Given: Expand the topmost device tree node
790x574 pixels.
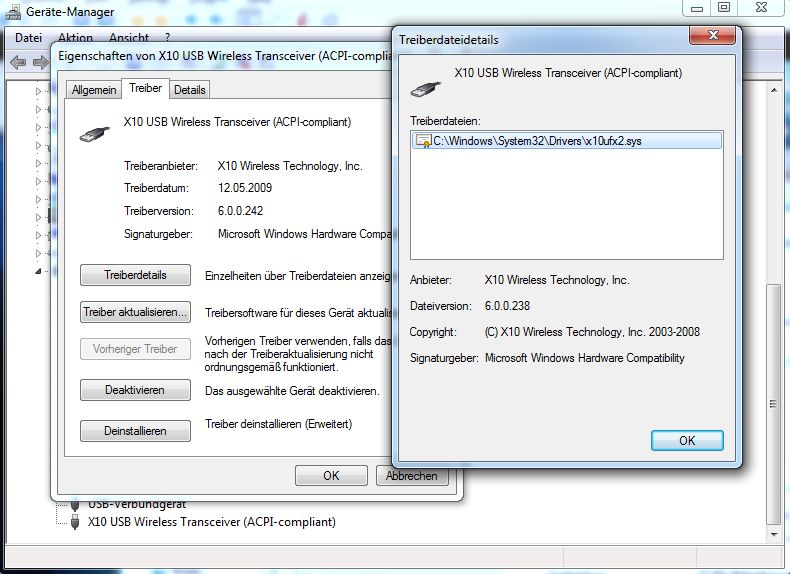Looking at the screenshot, I should click(x=38, y=91).
